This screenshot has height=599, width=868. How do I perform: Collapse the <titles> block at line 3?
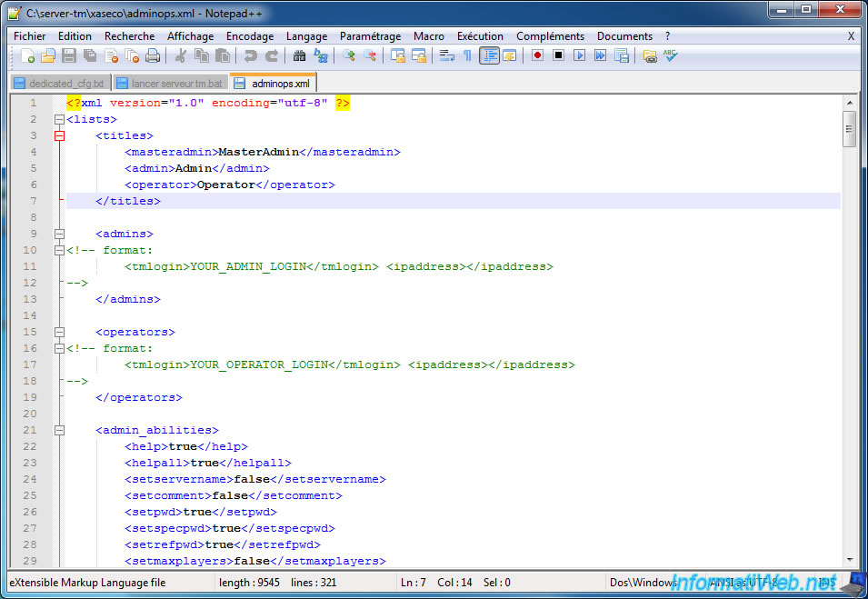tap(60, 135)
